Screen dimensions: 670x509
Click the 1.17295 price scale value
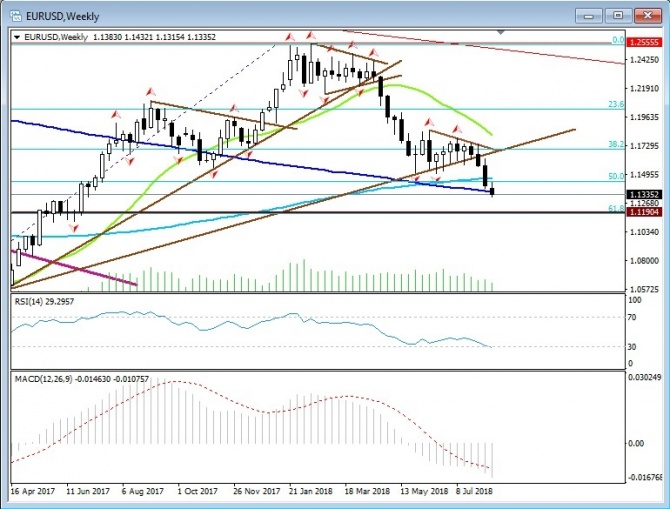[644, 146]
